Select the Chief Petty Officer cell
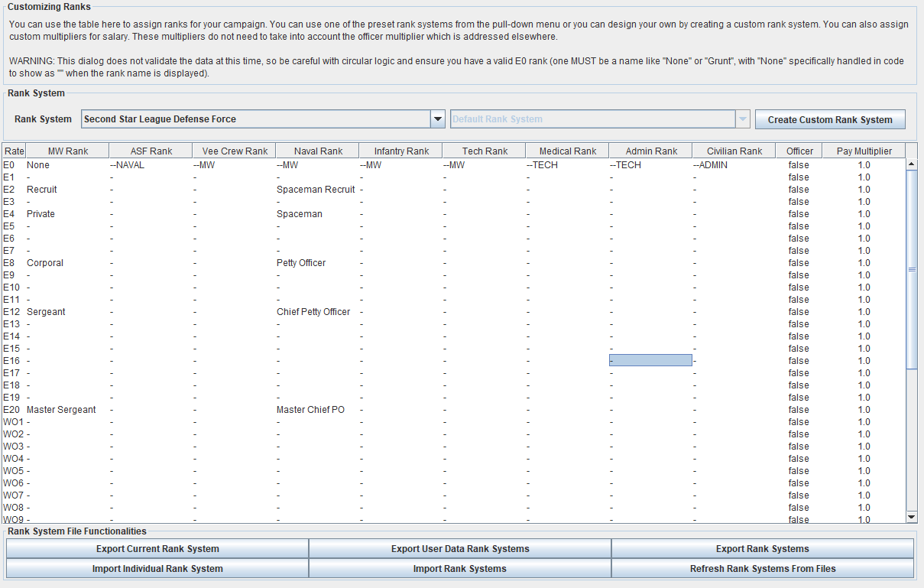The width and height of the screenshot is (924, 588). click(x=313, y=312)
